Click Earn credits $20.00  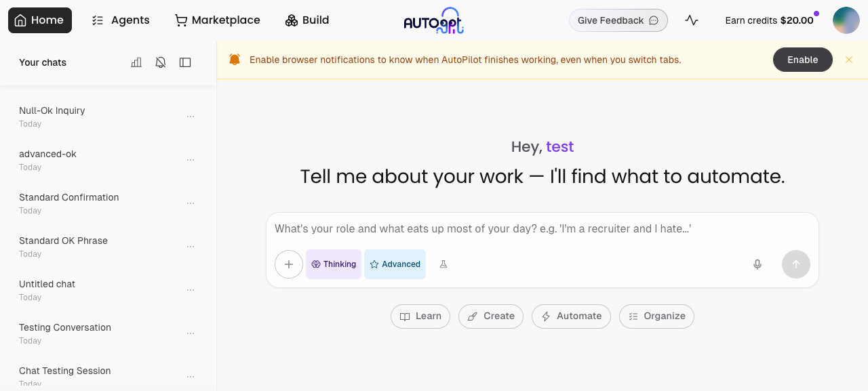tap(769, 20)
